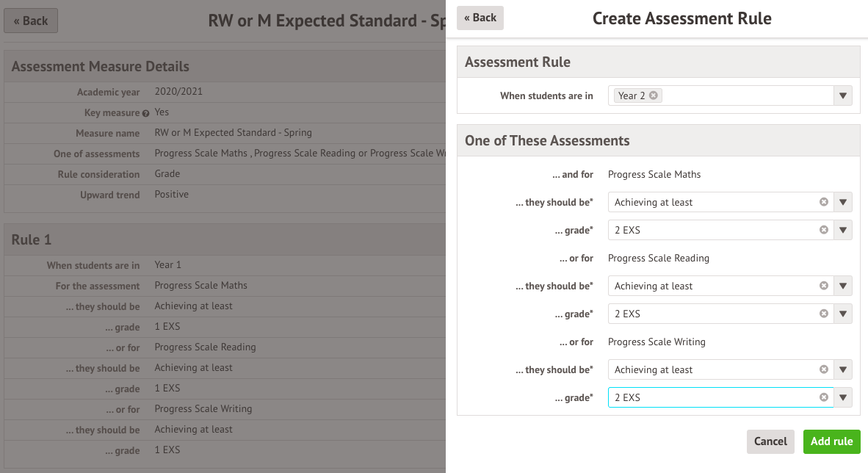Viewport: 868px width, 473px height.
Task: Go Back from Create Assessment Rule panel
Action: [480, 18]
